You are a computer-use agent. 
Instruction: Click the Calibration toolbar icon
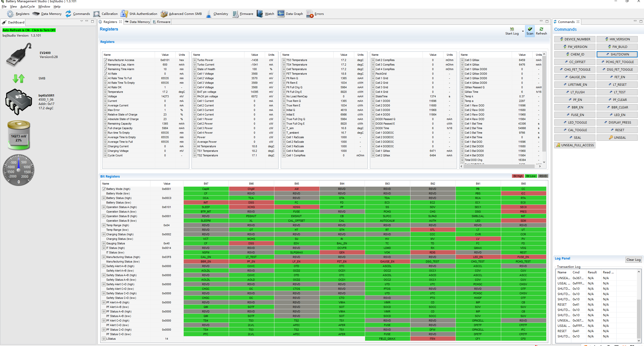(x=96, y=14)
